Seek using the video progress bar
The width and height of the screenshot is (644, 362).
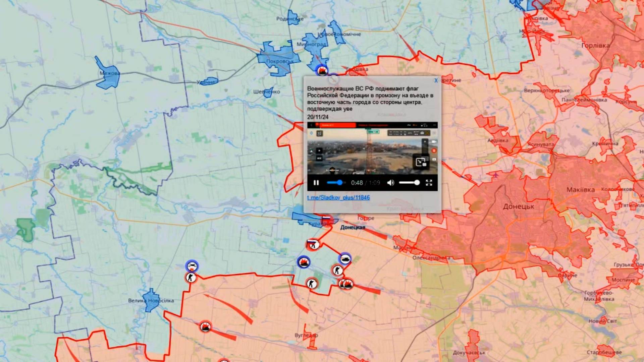pyautogui.click(x=335, y=183)
